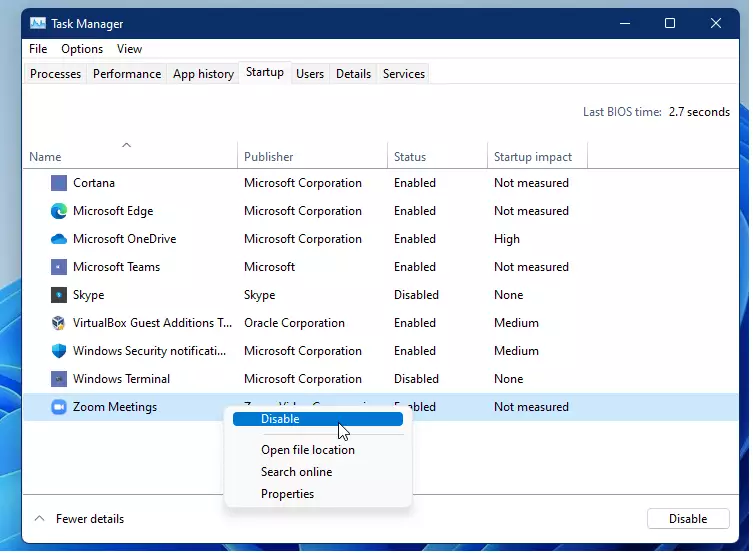Click the Windows Terminal icon

click(59, 379)
